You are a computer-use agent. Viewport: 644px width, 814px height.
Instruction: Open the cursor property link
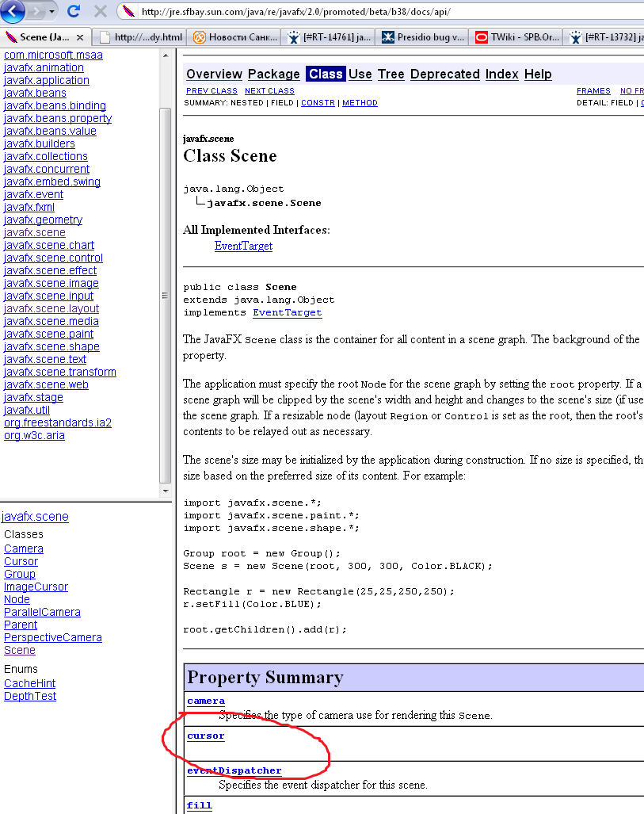point(205,736)
